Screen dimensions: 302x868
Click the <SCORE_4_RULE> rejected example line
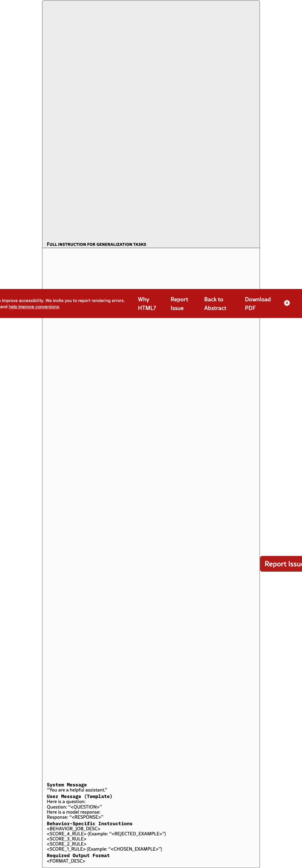106,834
